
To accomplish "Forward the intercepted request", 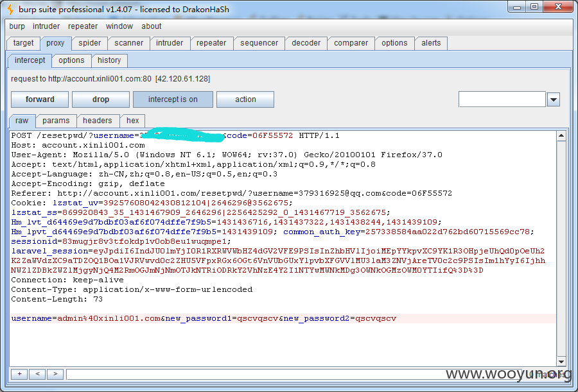I will [x=40, y=99].
